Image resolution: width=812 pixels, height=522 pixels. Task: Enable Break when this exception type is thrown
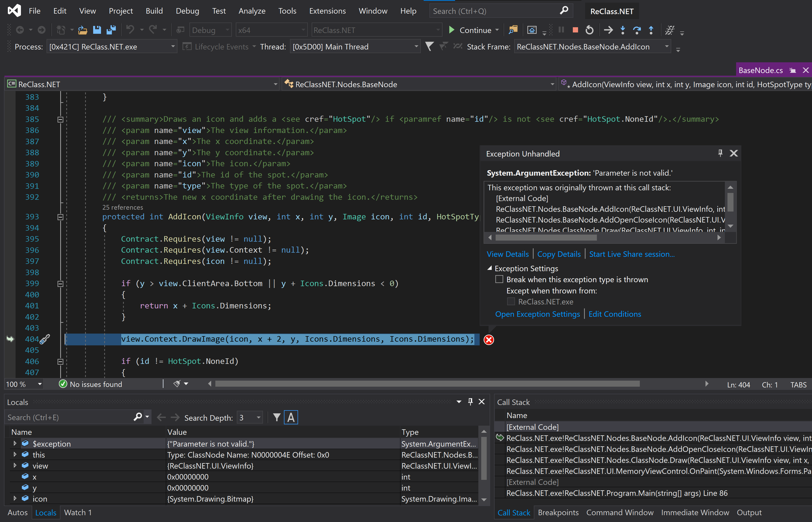tap(499, 279)
